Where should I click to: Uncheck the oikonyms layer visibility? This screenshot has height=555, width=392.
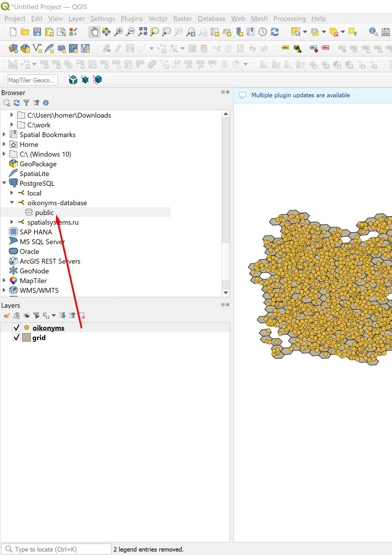coord(17,328)
